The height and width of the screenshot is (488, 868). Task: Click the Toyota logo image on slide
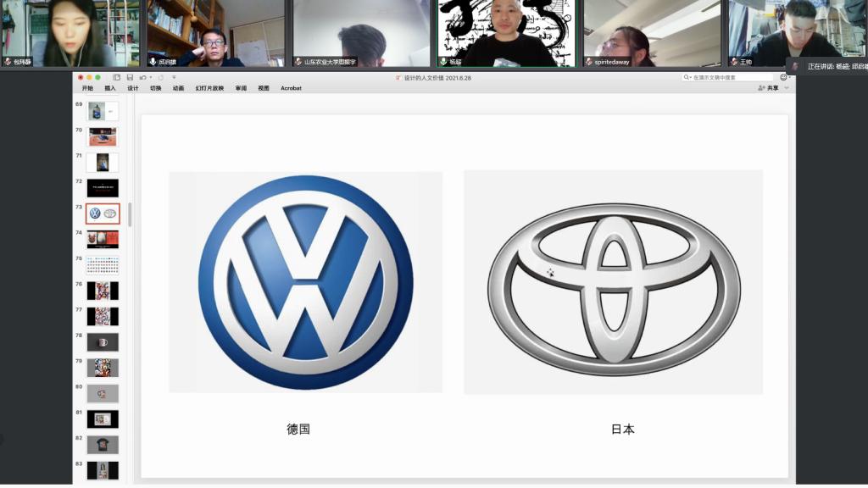[x=613, y=282]
